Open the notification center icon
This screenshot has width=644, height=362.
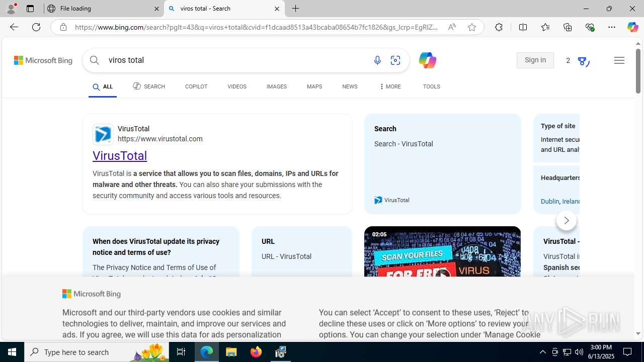628,352
